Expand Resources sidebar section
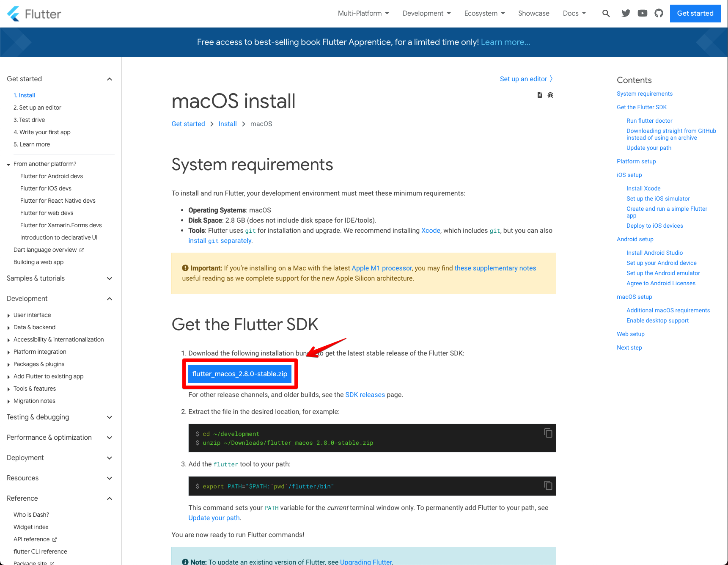Viewport: 728px width, 565px height. click(110, 478)
